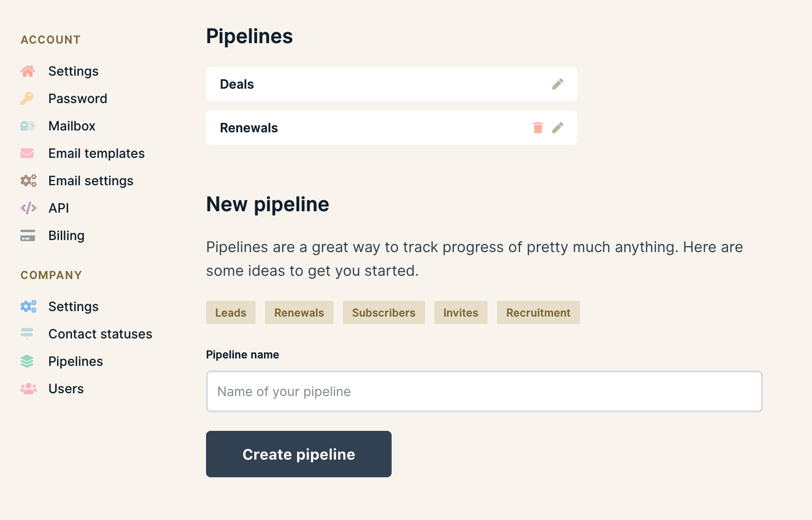The width and height of the screenshot is (812, 520).
Task: Open the Contact statuses icon
Action: coord(28,334)
